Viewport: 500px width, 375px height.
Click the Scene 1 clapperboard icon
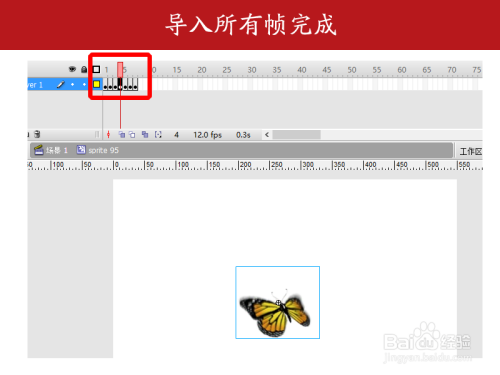[39, 150]
